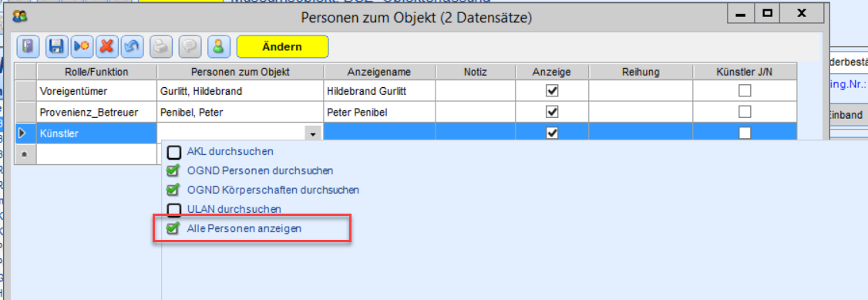Screen dimensions: 868x300
Task: Sort by Rolle/Funktion column header
Action: (96, 72)
